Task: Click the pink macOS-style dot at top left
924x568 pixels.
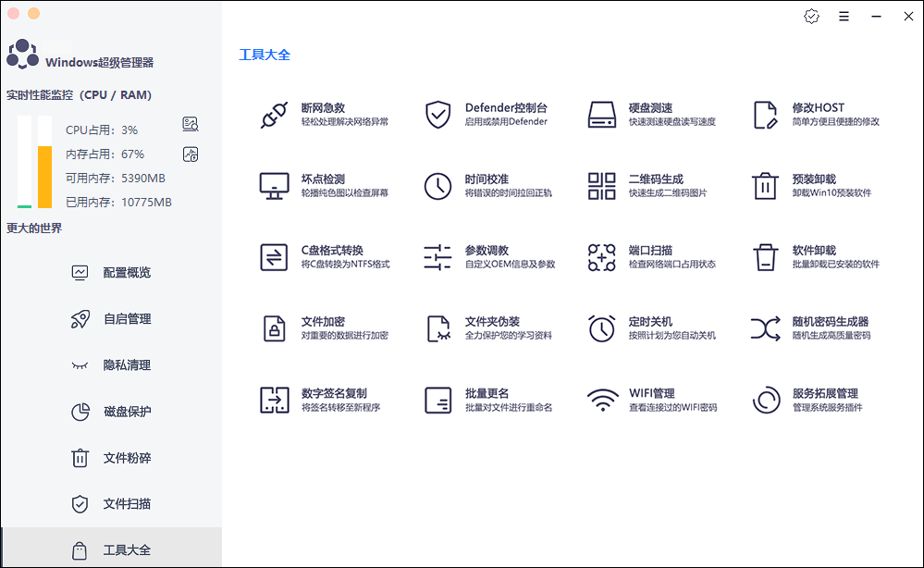Action: [14, 13]
